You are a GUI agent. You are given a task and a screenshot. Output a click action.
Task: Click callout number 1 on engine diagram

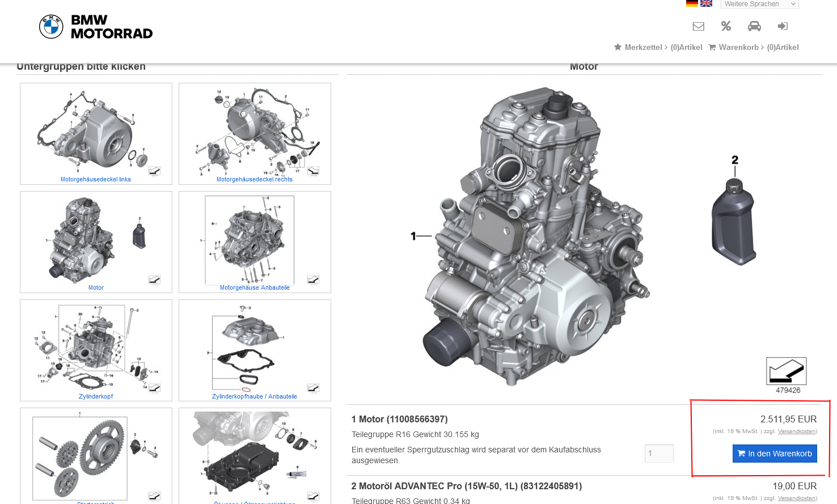[413, 236]
